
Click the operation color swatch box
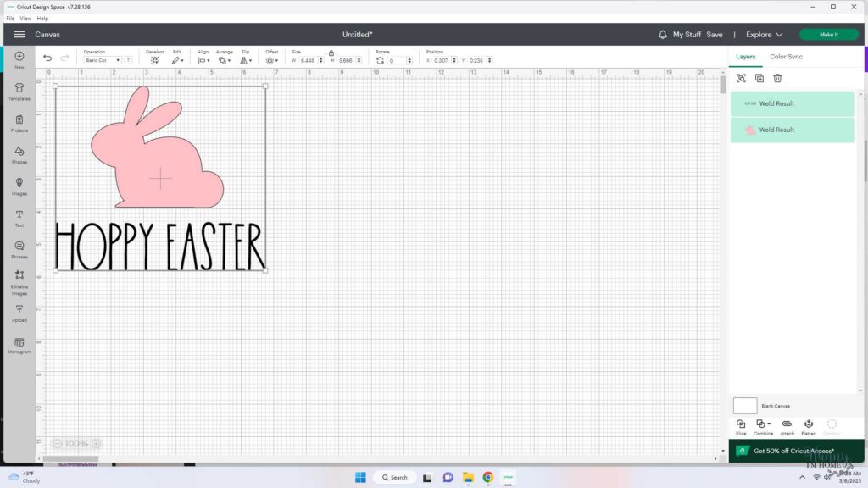pyautogui.click(x=129, y=60)
